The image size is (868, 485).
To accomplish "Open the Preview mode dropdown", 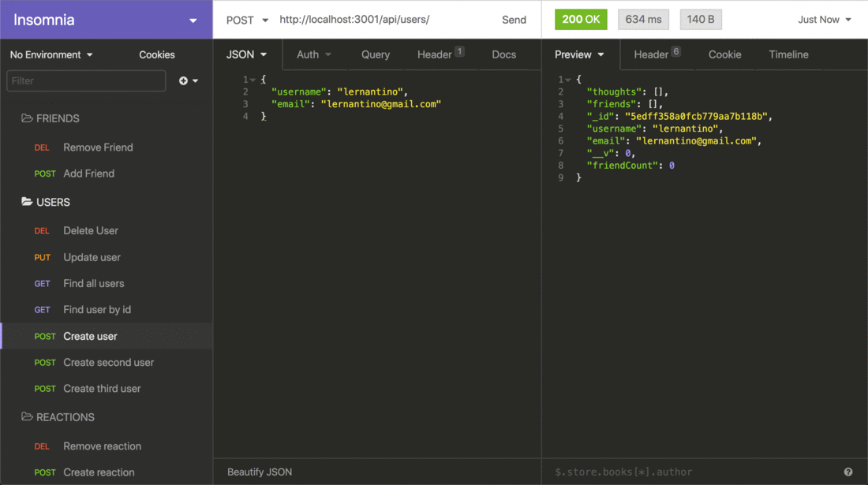I will point(579,54).
